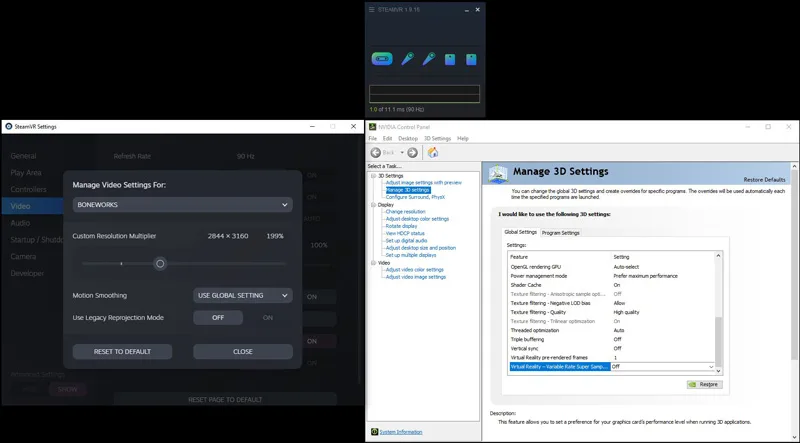Click the Restore Defaults link
This screenshot has width=800, height=443.
point(764,180)
